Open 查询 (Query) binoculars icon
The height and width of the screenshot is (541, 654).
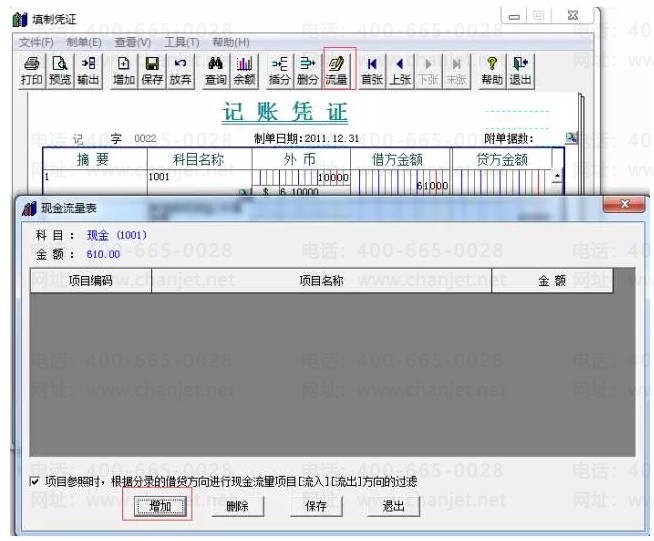[x=216, y=71]
